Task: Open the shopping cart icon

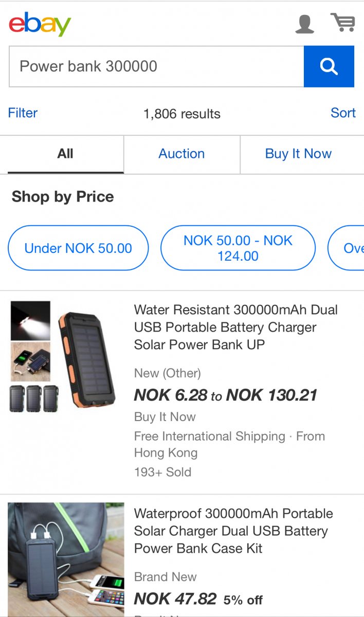Action: (342, 23)
